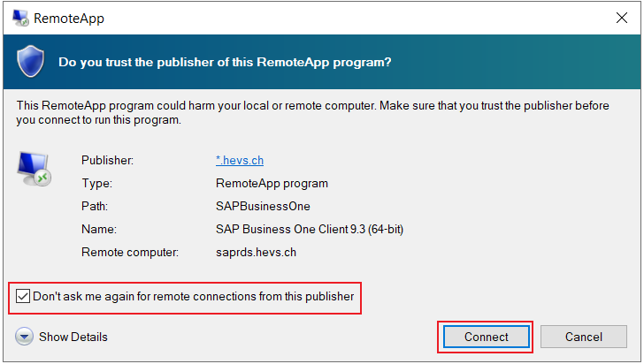644x364 pixels.
Task: Close the RemoteApp dialog with X
Action: [x=622, y=18]
